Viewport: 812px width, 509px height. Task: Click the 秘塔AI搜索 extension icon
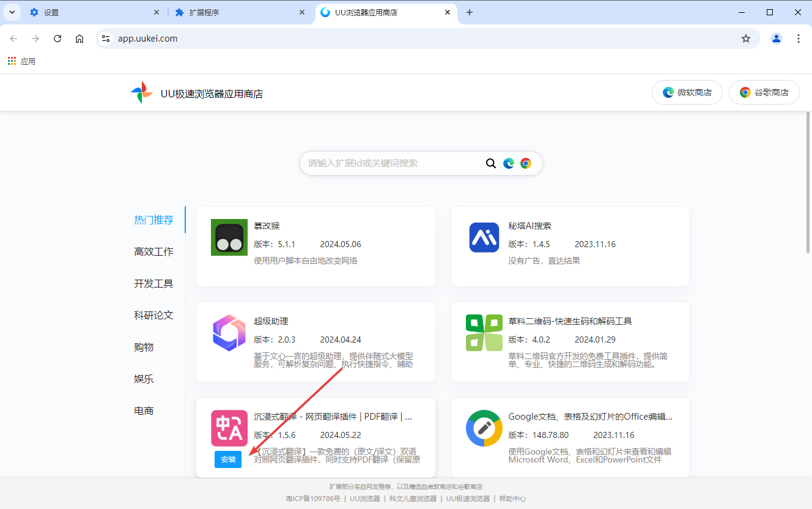click(484, 237)
